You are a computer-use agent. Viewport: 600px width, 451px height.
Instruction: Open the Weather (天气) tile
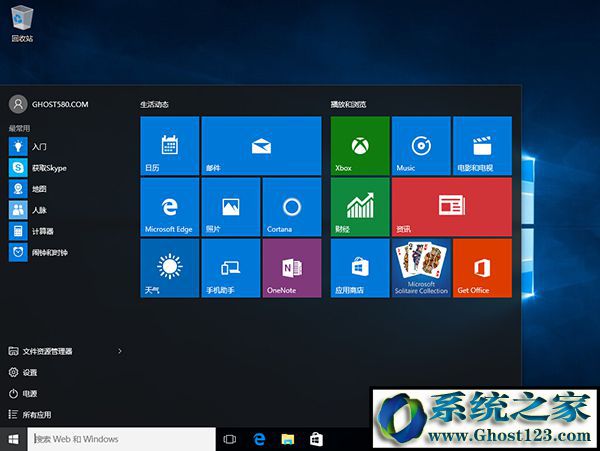170,268
